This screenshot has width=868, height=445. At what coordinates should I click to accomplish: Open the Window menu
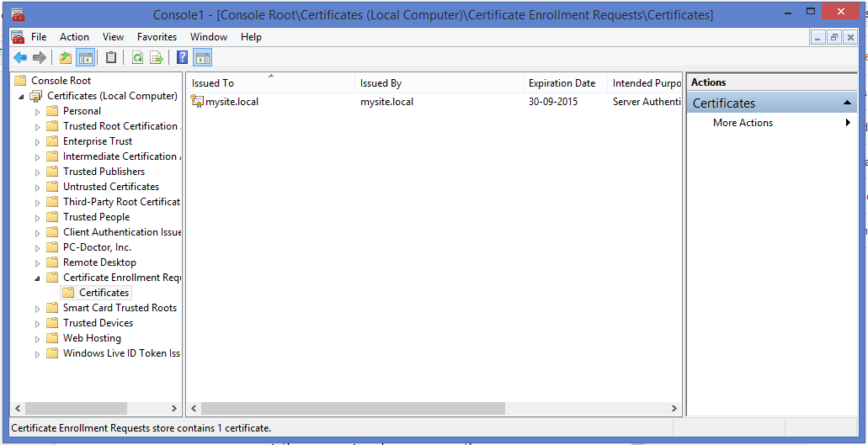209,37
